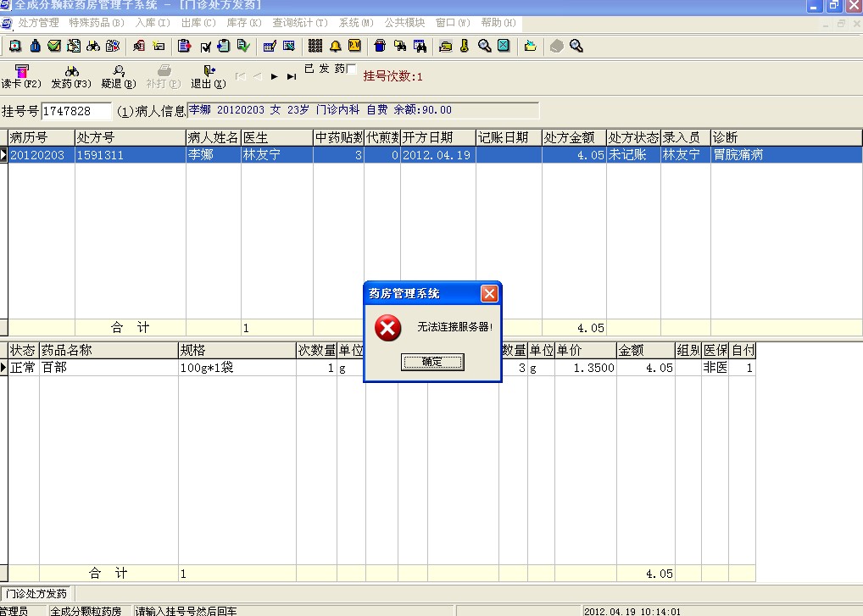This screenshot has height=616, width=863.
Task: Select the 门诊处方发药 bottom tab
Action: point(36,593)
